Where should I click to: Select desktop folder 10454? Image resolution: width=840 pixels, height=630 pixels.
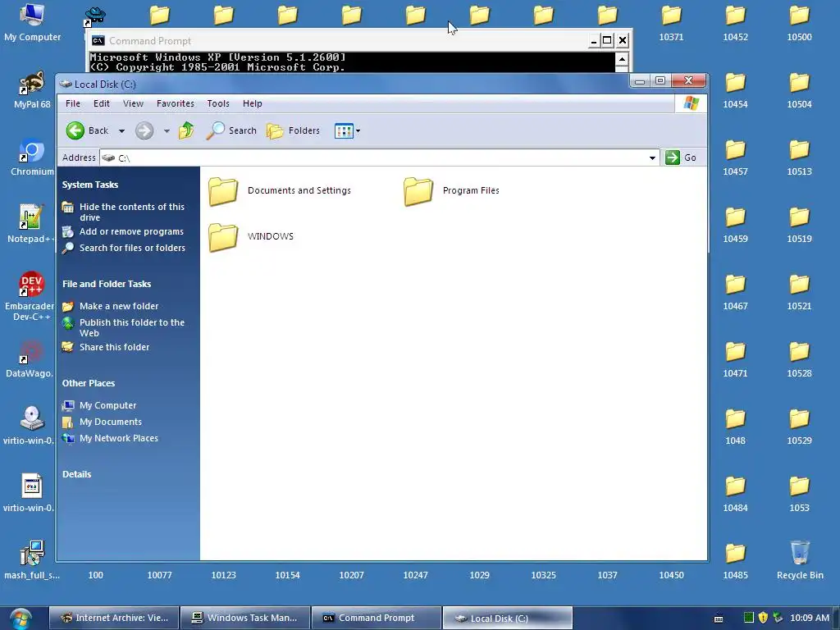pyautogui.click(x=735, y=90)
